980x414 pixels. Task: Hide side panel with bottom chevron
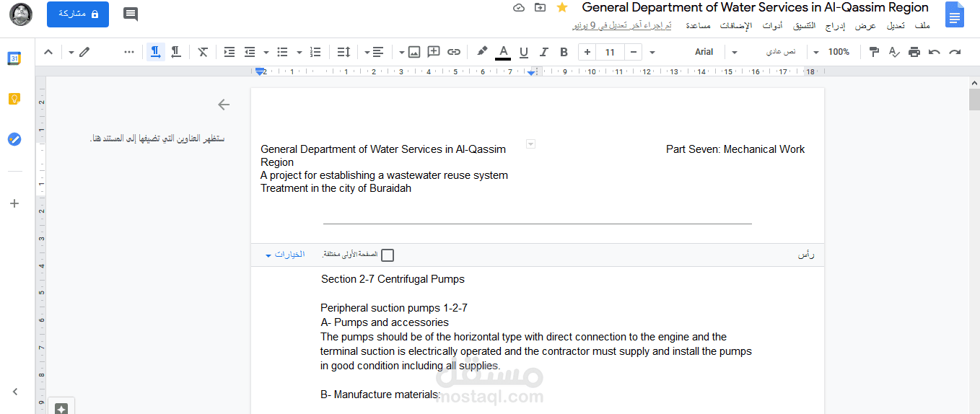pos(14,392)
